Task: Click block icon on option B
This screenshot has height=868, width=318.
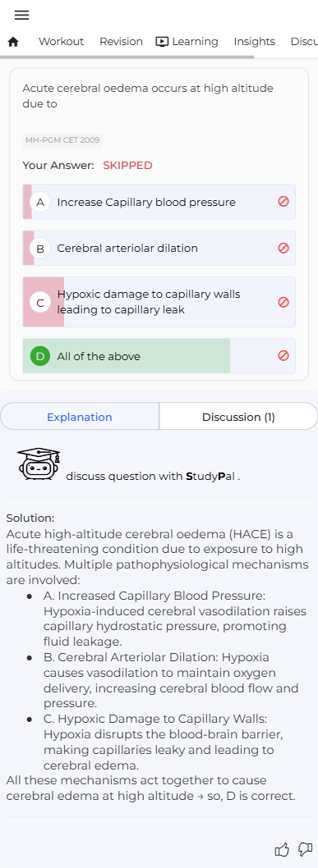Action: (x=283, y=248)
